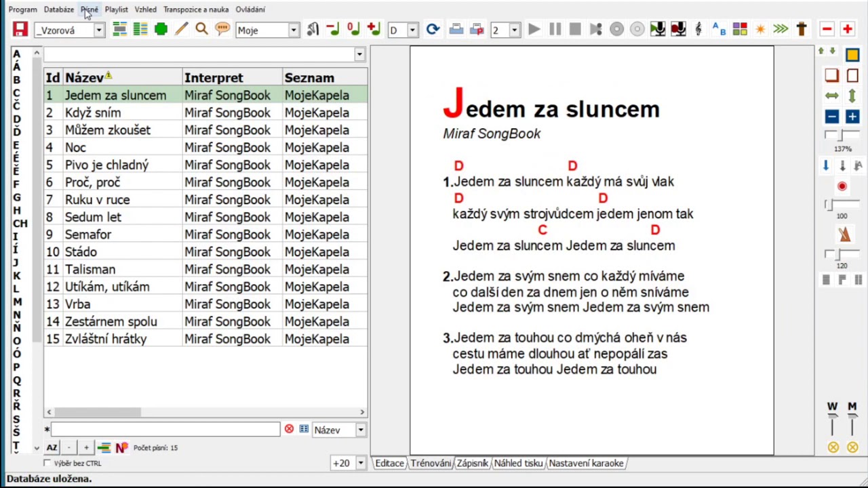Open the Program menu
The width and height of the screenshot is (868, 488).
[x=22, y=9]
